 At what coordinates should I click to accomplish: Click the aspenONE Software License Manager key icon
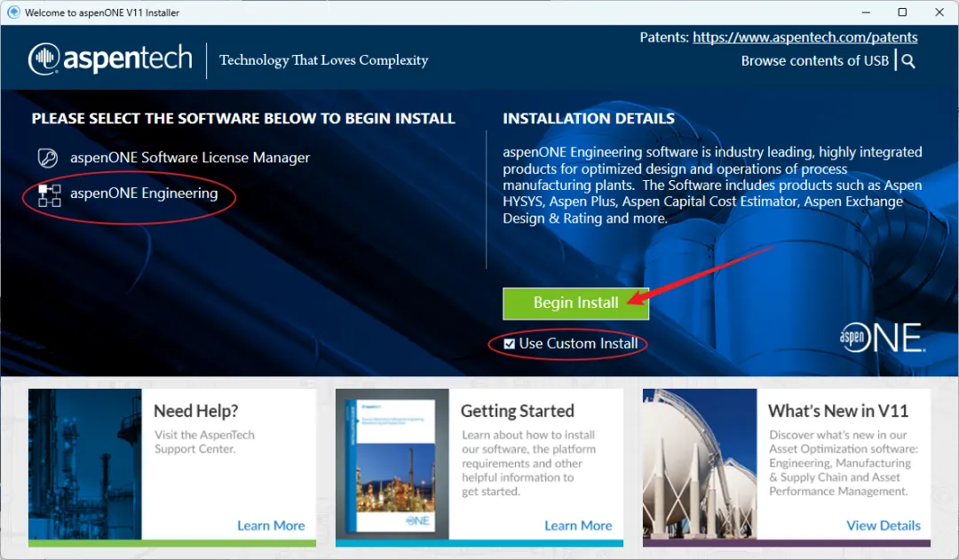(x=48, y=158)
